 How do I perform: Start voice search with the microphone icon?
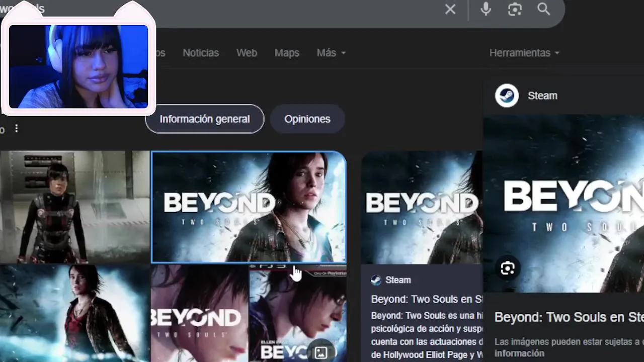pyautogui.click(x=486, y=9)
